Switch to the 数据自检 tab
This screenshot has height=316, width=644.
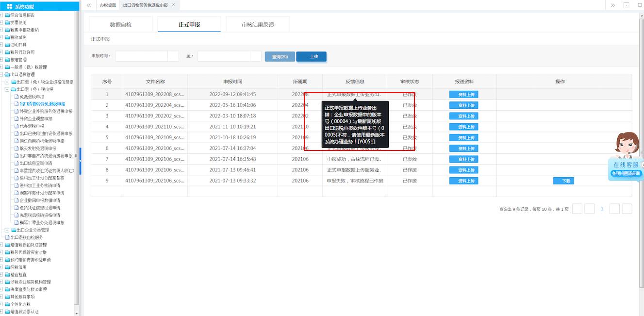[x=121, y=24]
